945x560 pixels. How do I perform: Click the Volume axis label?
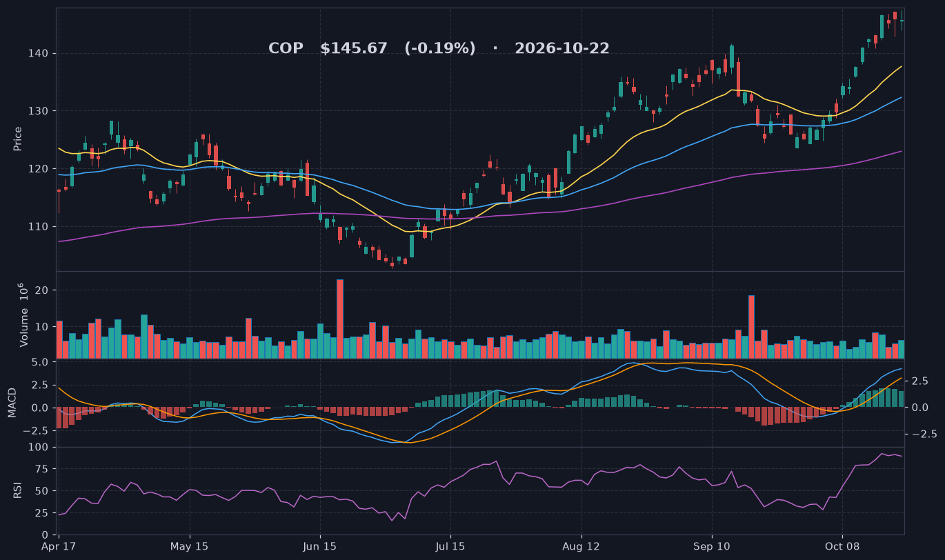[x=23, y=314]
